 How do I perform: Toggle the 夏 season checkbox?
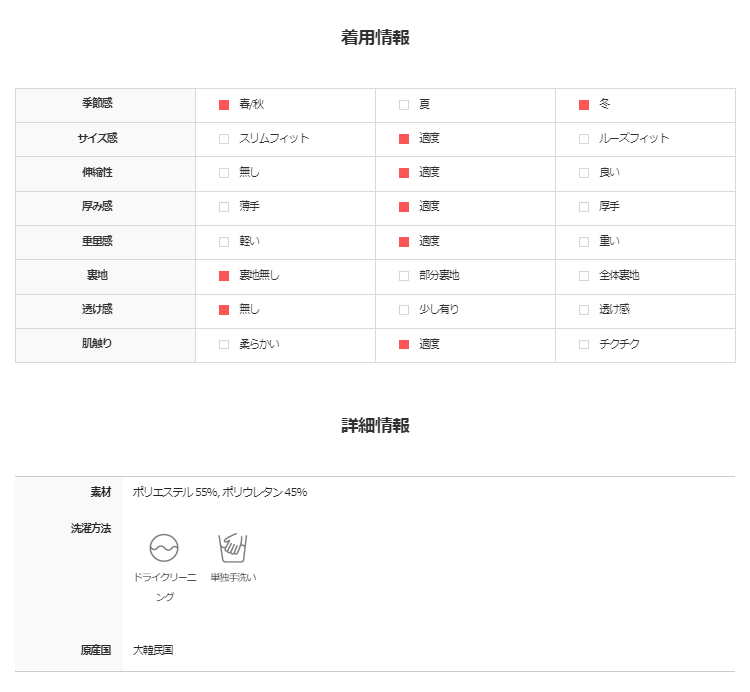tap(404, 105)
